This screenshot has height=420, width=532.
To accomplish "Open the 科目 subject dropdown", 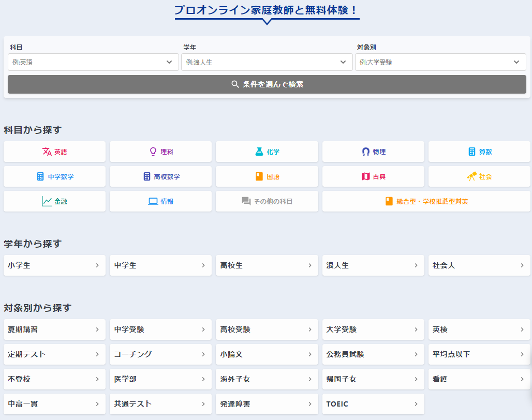I will pyautogui.click(x=93, y=62).
